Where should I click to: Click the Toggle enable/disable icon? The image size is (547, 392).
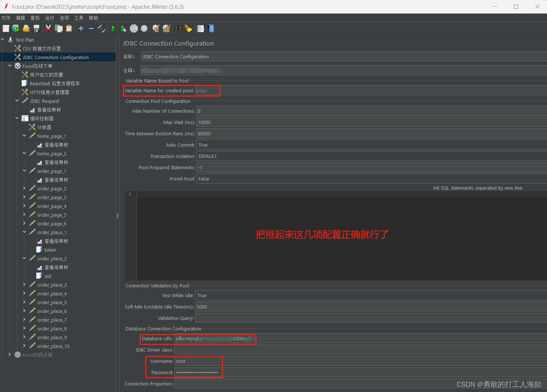101,28
